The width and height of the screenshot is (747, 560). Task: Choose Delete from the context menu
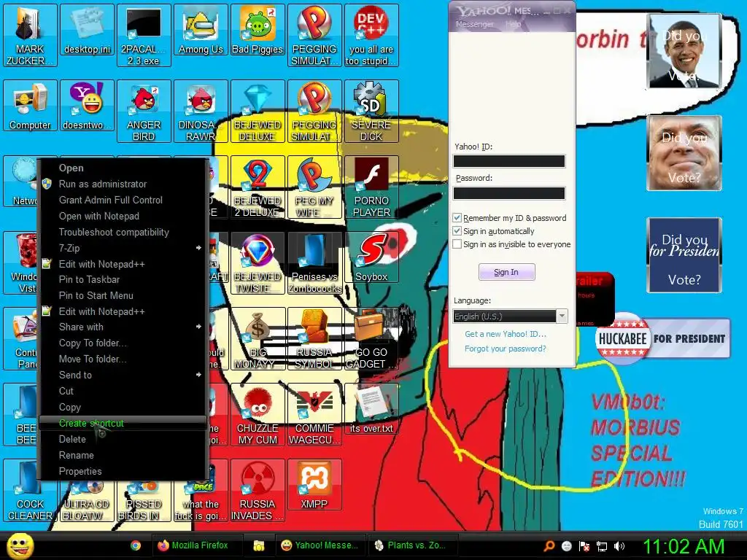coord(123,439)
